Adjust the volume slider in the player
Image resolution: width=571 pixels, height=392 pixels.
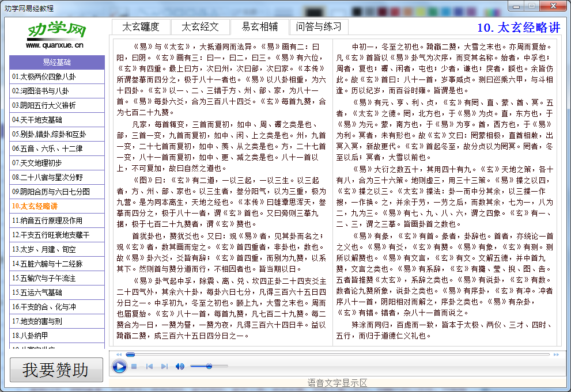tap(210, 366)
